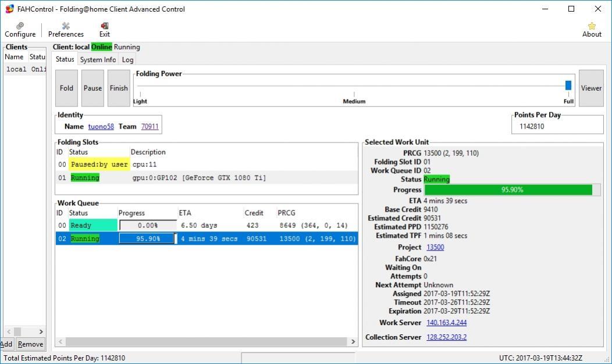The height and width of the screenshot is (364, 612).
Task: Select folding slot 01 GeForce GTX 1080 Ti
Action: pyautogui.click(x=207, y=177)
